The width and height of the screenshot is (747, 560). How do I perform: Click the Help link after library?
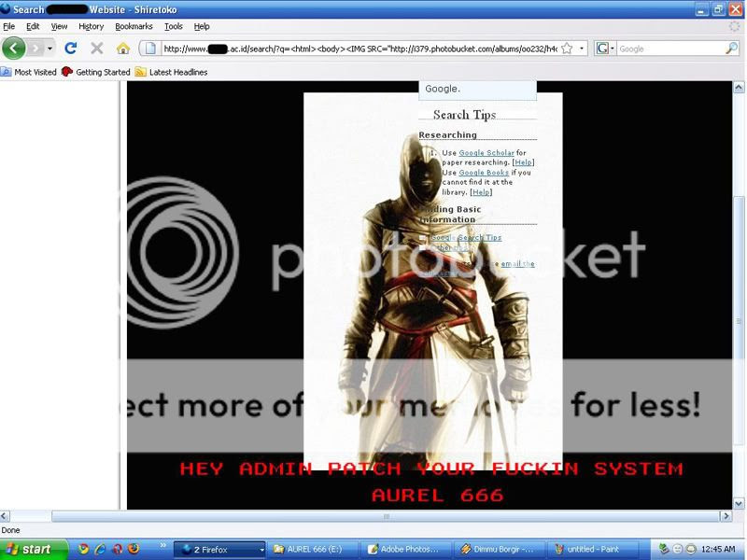[481, 192]
